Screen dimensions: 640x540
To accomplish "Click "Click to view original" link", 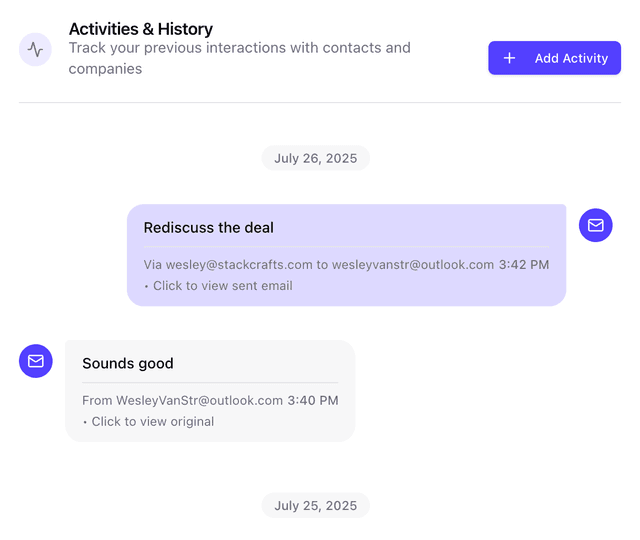I will 152,422.
